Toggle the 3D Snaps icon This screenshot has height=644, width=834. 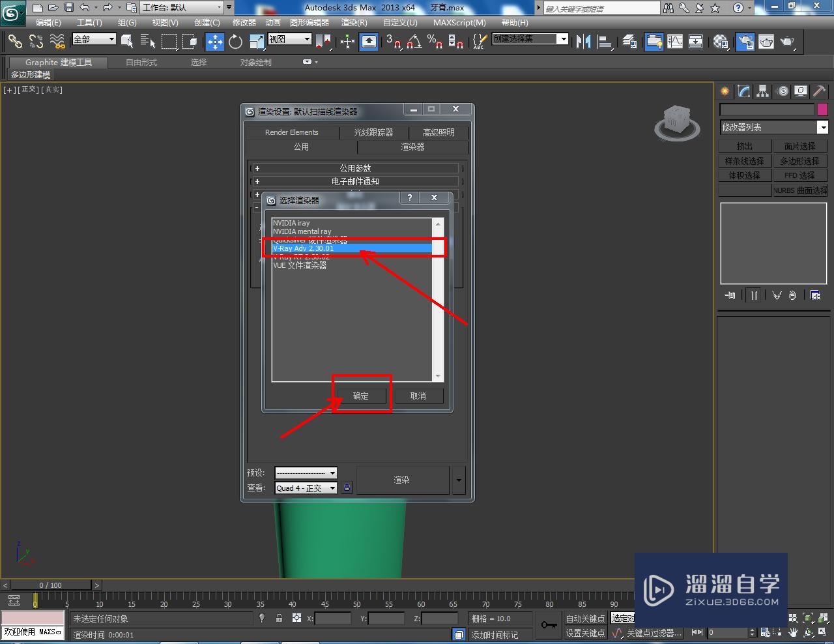click(x=393, y=42)
